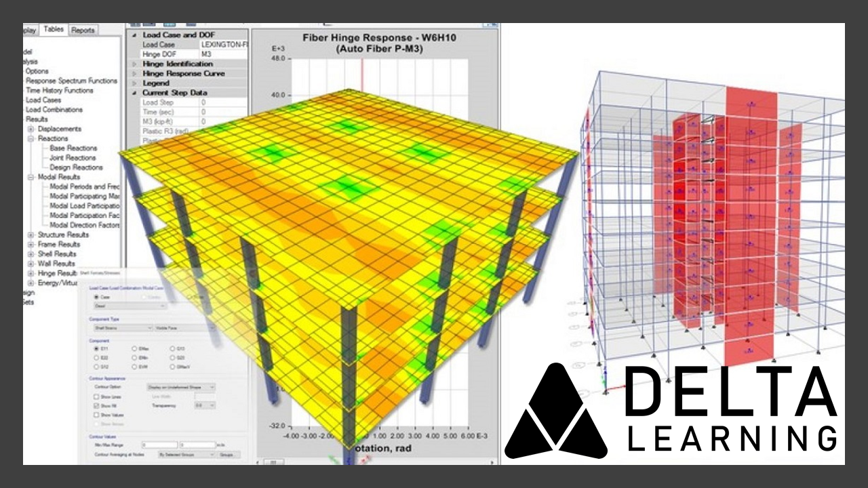The image size is (868, 488).
Task: Switch to the Reports tab
Action: pyautogui.click(x=83, y=30)
